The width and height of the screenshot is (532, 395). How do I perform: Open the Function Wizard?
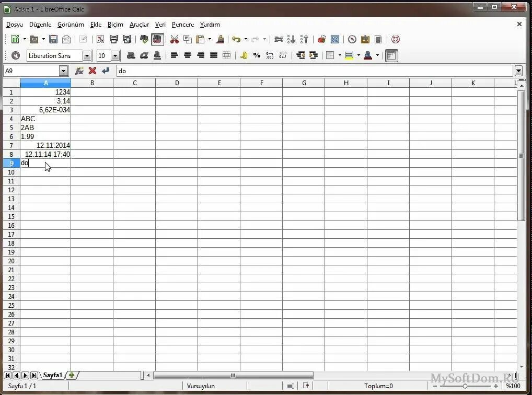(x=79, y=71)
